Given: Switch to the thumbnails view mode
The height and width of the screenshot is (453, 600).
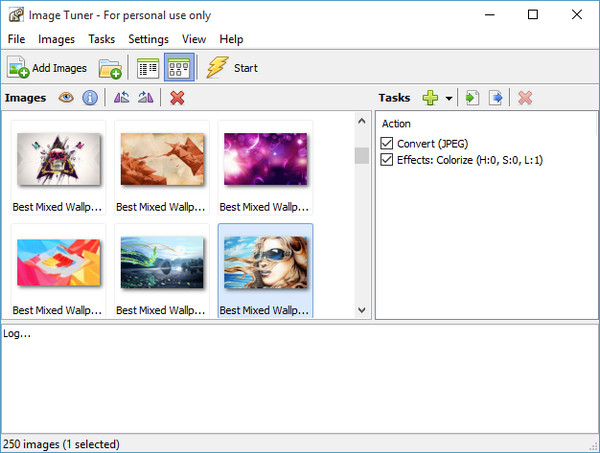Looking at the screenshot, I should [x=178, y=68].
